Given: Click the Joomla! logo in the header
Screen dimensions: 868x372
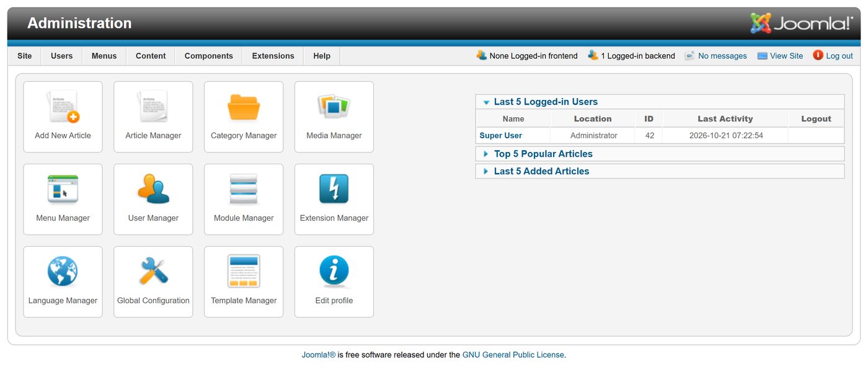Looking at the screenshot, I should click(x=802, y=23).
